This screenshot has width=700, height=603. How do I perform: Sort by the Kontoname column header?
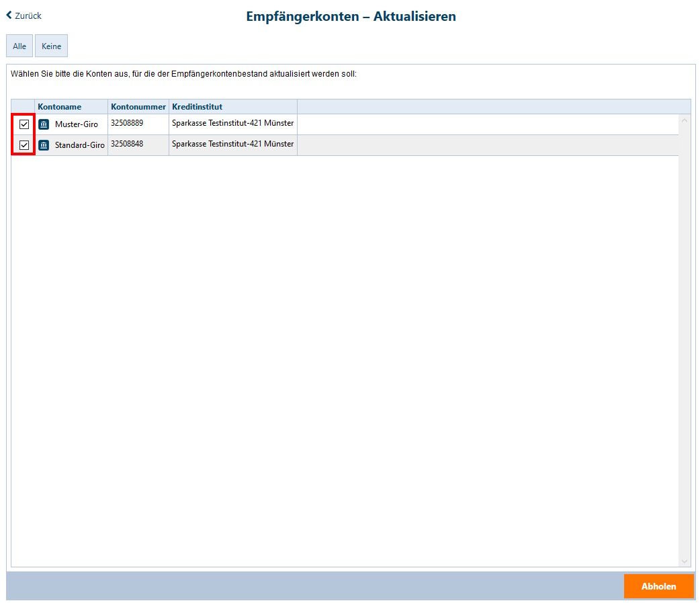click(x=60, y=107)
